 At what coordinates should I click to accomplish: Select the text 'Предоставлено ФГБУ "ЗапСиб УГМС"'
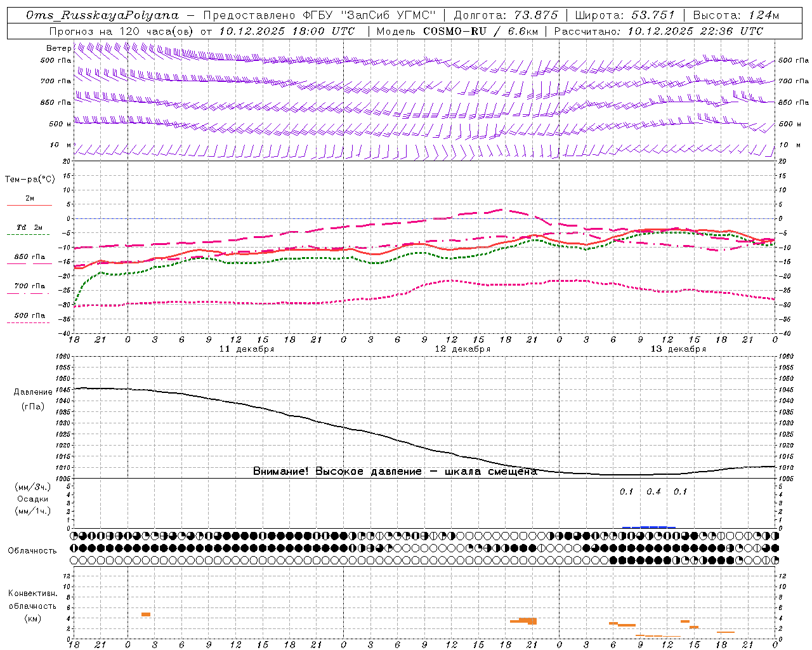[x=320, y=15]
